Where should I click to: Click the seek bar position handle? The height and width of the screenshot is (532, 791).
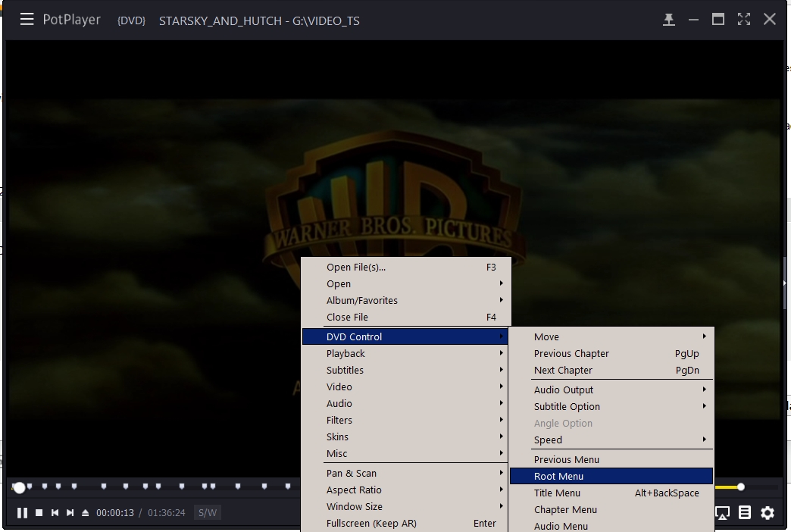pos(19,487)
